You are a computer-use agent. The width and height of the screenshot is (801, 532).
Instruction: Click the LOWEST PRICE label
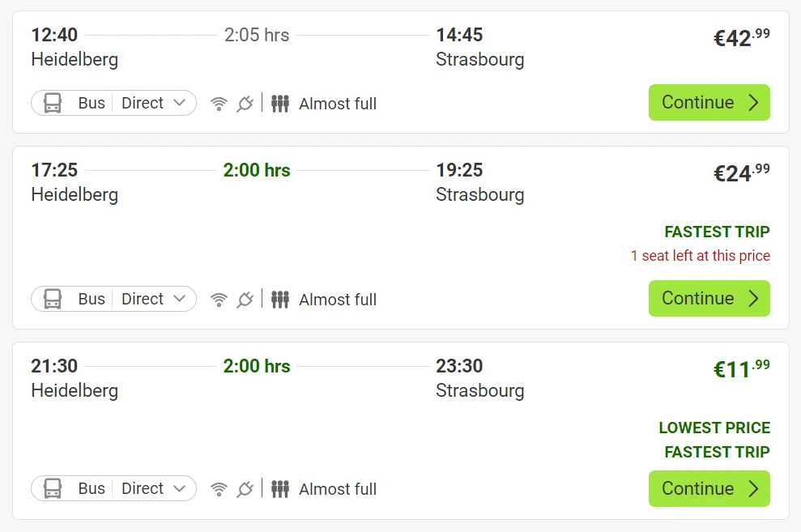(x=714, y=428)
